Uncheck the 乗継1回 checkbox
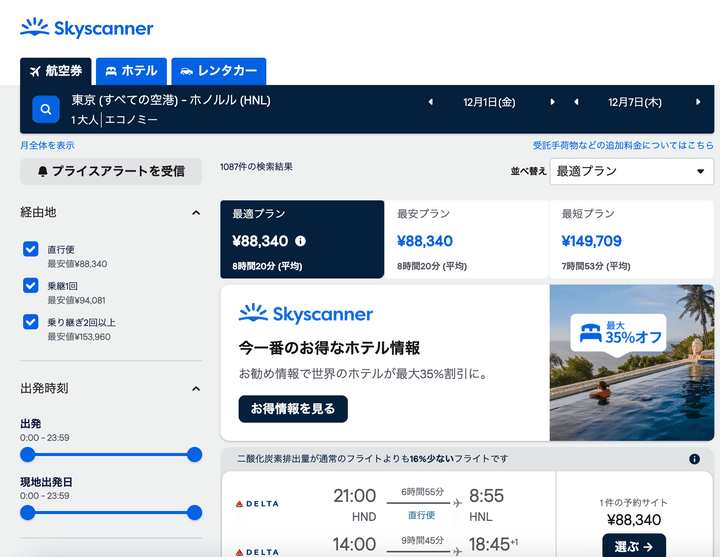The width and height of the screenshot is (720, 557). click(x=31, y=286)
